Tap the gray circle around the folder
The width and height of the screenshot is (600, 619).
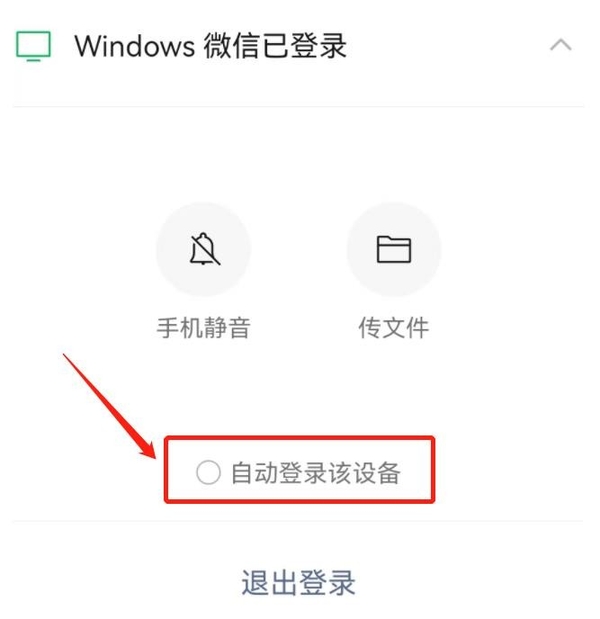[x=394, y=249]
